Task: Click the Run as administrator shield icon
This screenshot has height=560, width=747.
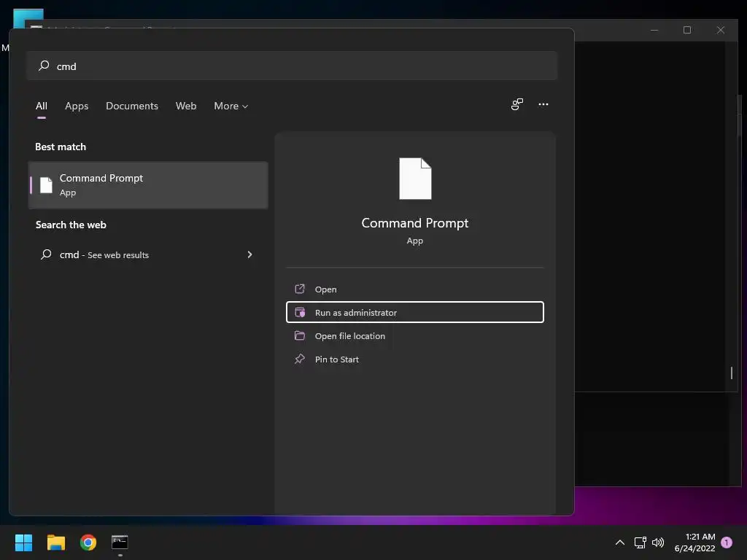Action: 300,312
